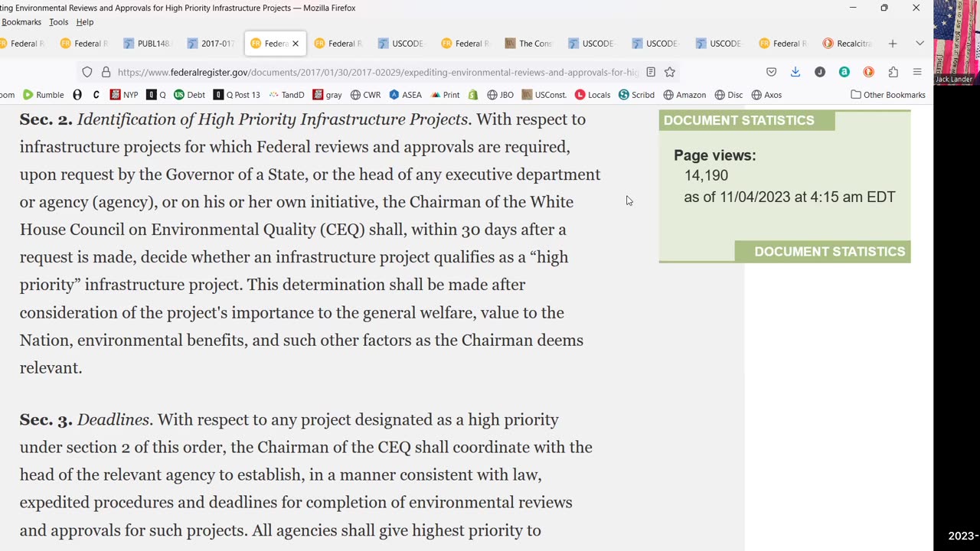Open the Firefox Downloads panel
980x551 pixels.
(x=795, y=72)
